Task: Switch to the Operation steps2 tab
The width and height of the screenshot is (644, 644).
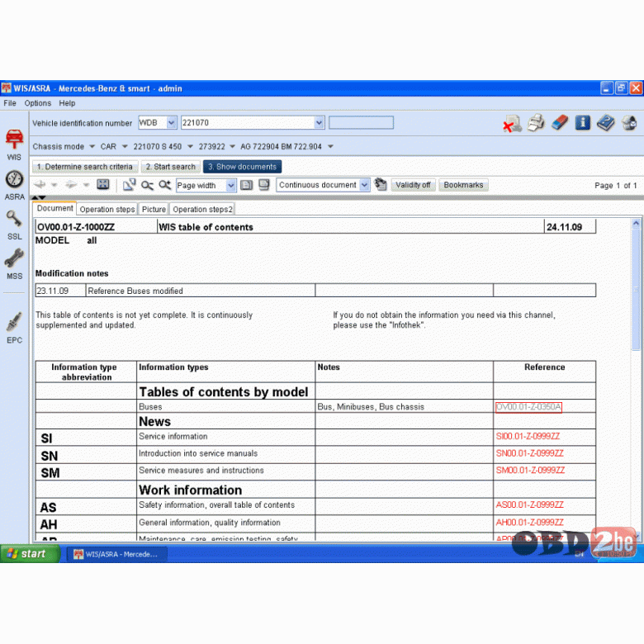Action: click(202, 210)
